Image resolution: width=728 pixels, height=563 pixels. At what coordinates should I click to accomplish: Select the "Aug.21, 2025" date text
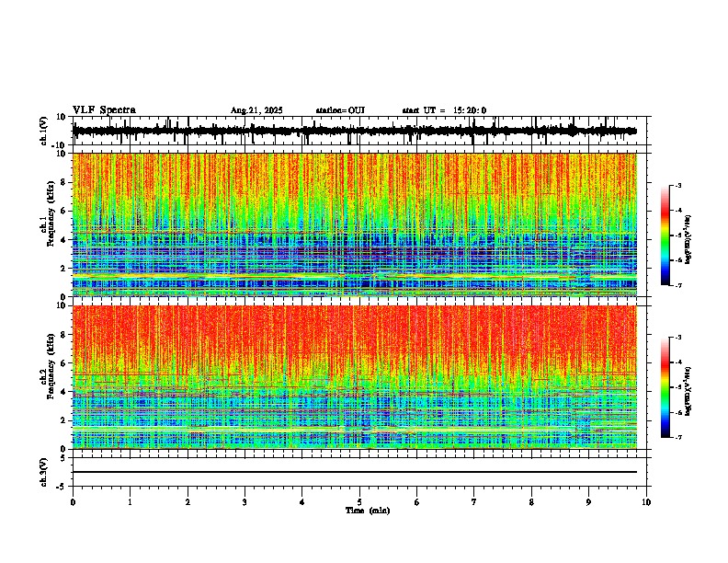[x=256, y=110]
